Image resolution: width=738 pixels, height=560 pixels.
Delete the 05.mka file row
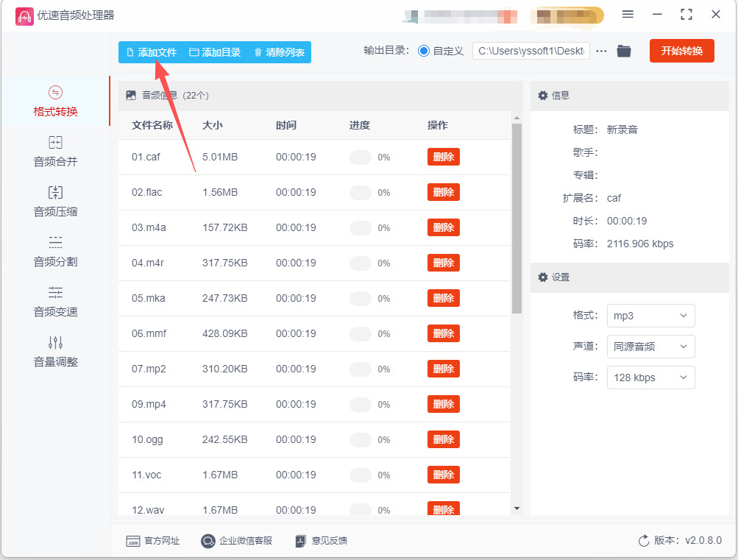click(x=444, y=298)
